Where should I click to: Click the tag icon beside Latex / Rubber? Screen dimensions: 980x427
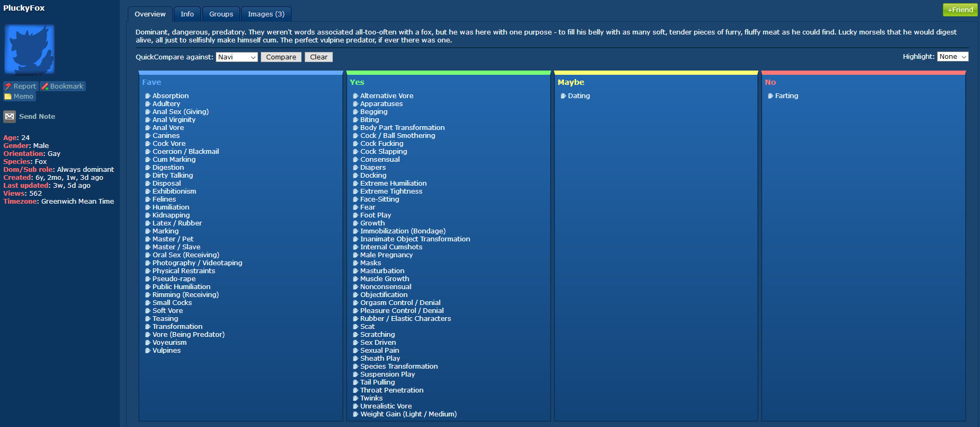pos(148,223)
